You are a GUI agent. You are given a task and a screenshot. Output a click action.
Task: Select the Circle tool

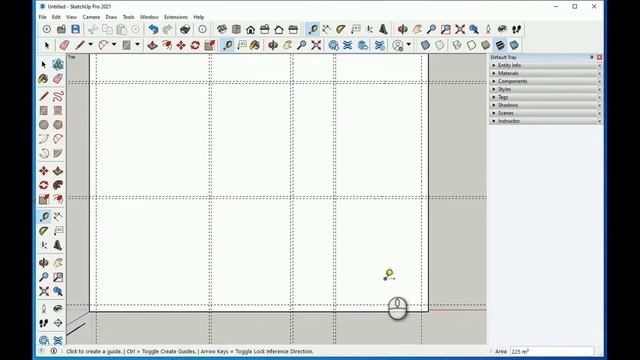click(44, 125)
